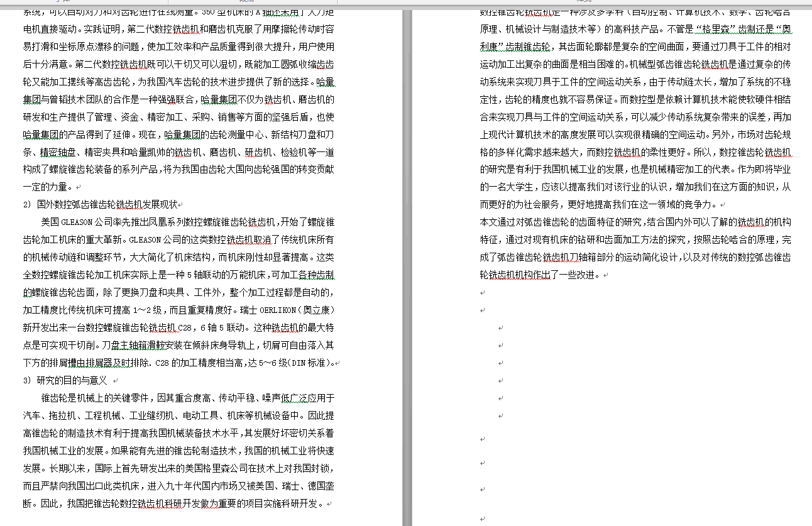Click the line starting "本文通过对弧齿锥齿轮"

tap(635, 222)
